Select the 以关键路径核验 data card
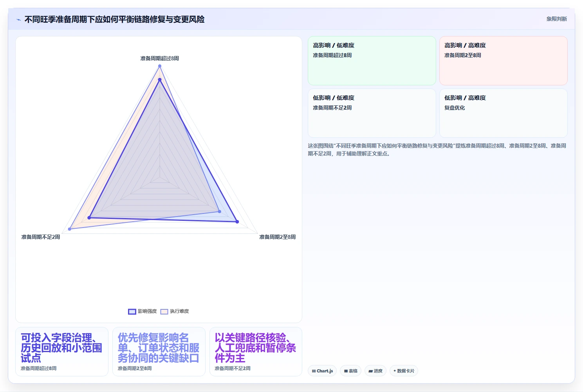This screenshot has width=583, height=392. point(256,352)
